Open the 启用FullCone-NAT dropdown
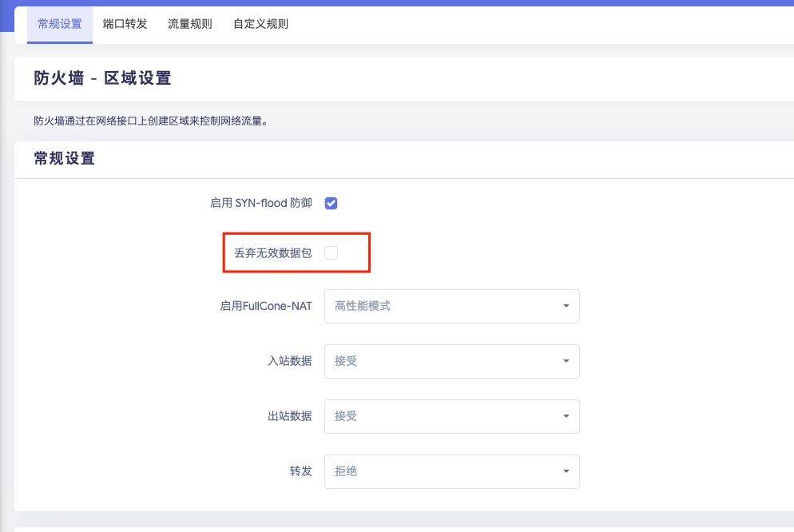 [x=451, y=306]
